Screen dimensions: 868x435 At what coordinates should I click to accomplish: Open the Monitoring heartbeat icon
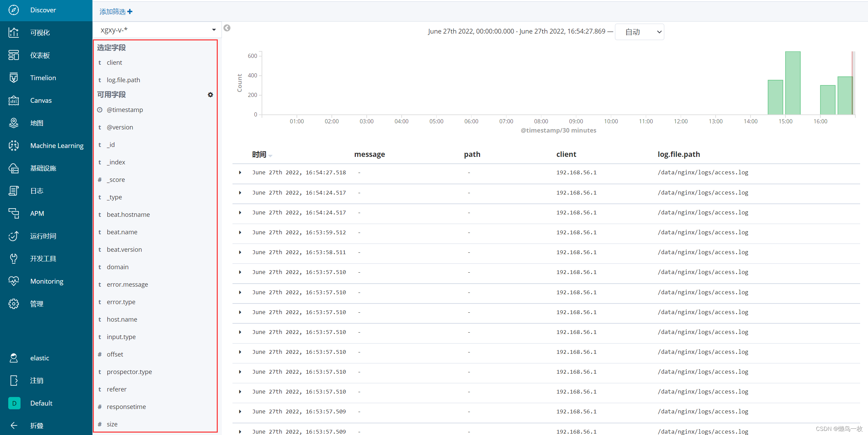pos(14,281)
